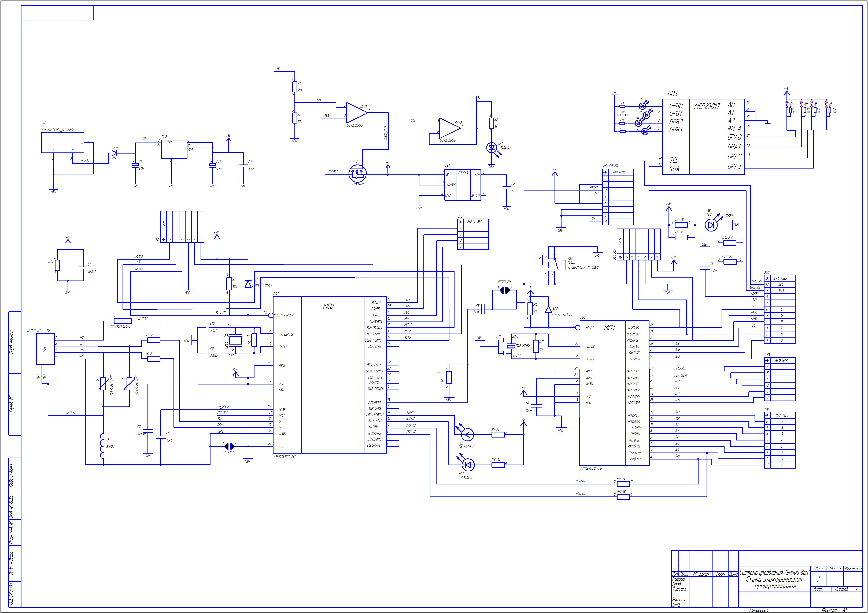868x613 pixels.
Task: Select the XS6 POWER header label
Action: (611, 166)
